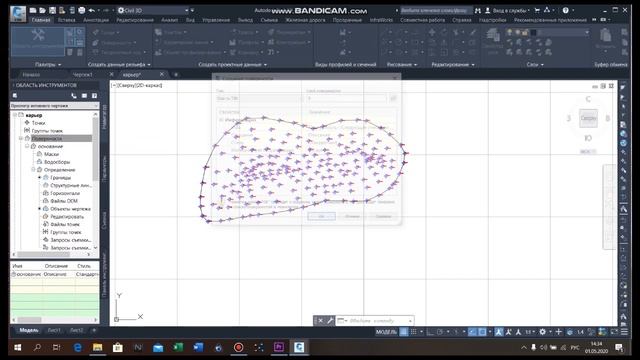Open Microsoft Store from the taskbar
The width and height of the screenshot is (640, 360).
(118, 347)
